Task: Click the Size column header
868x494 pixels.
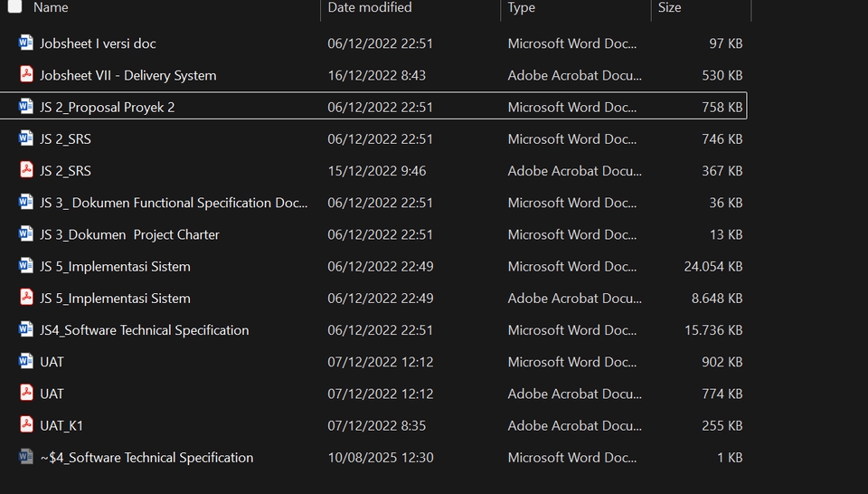Action: [669, 7]
